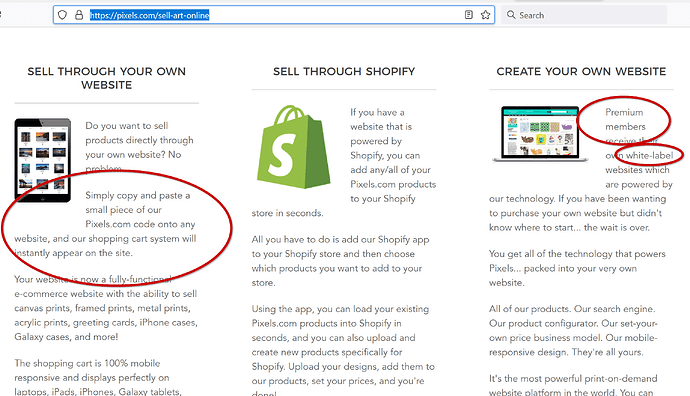Screen dimensions: 690x396
Task: Click 'All of our products. Our search engine.' line
Action: (x=572, y=309)
